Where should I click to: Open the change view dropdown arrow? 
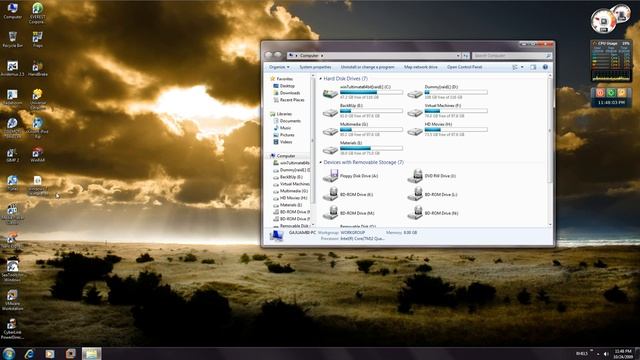point(522,67)
